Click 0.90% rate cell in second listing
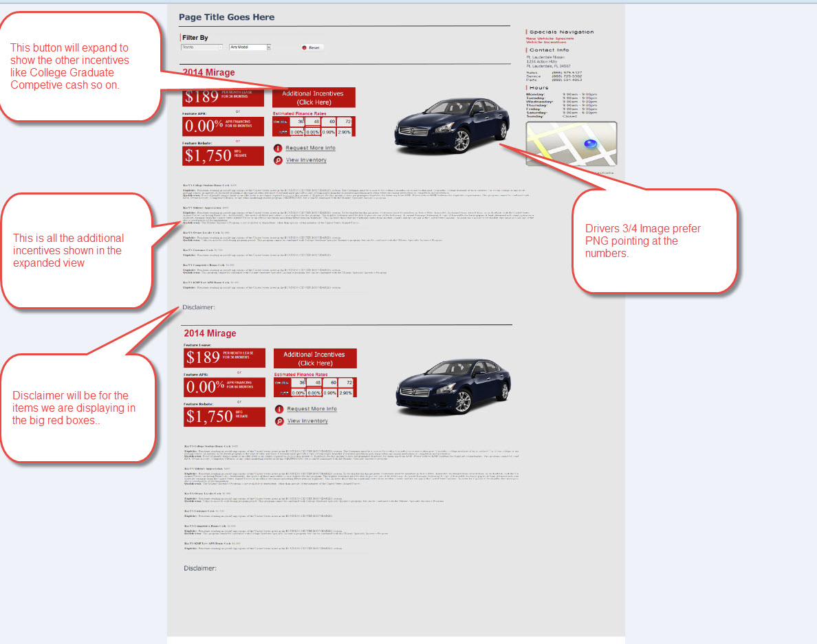 (x=330, y=393)
